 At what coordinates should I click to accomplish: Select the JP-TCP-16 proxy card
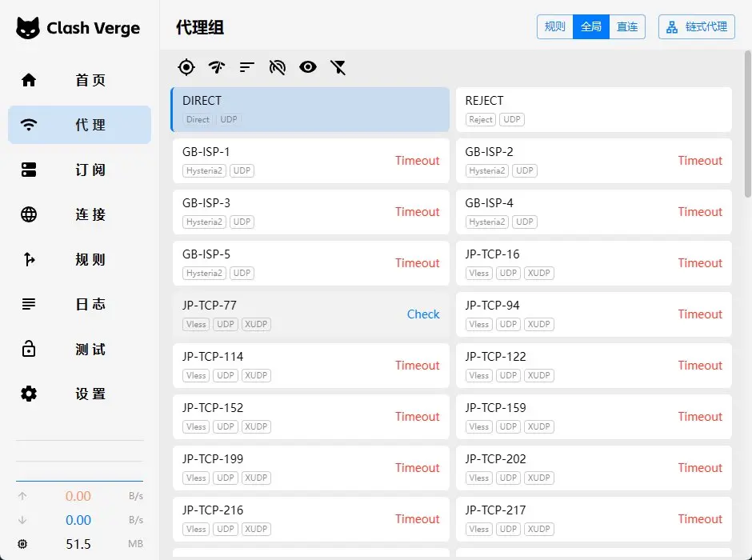point(594,263)
